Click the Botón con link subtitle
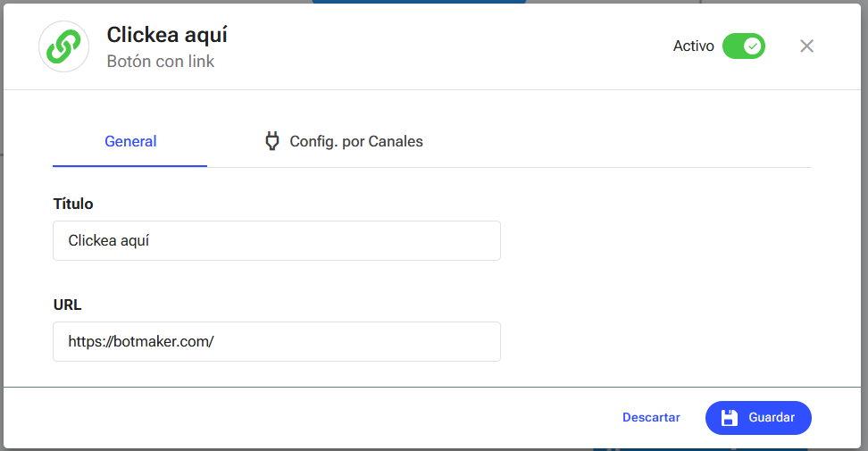The height and width of the screenshot is (451, 868). (x=161, y=62)
